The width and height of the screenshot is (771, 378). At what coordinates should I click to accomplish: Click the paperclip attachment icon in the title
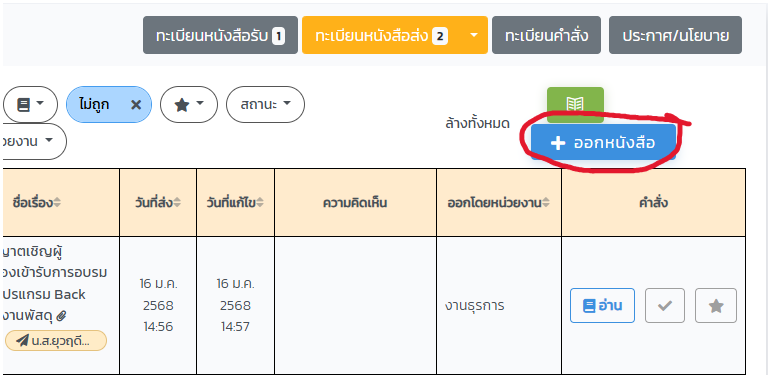tap(61, 317)
